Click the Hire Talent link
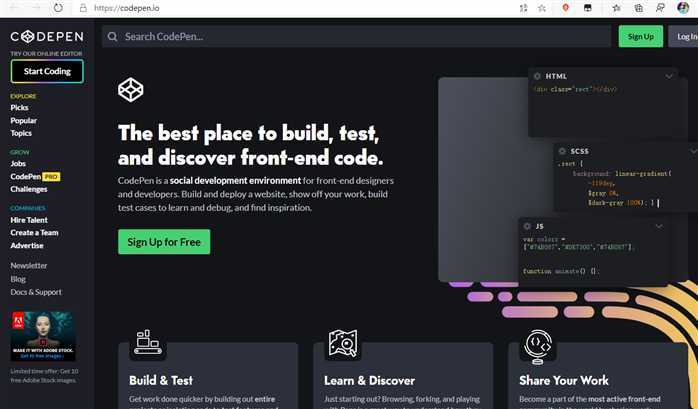 click(29, 220)
